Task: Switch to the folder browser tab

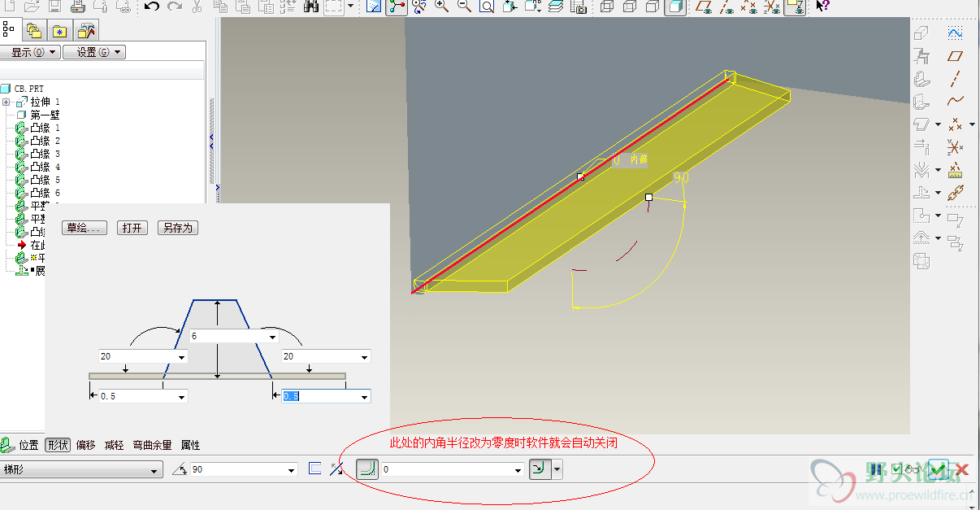Action: pyautogui.click(x=34, y=31)
